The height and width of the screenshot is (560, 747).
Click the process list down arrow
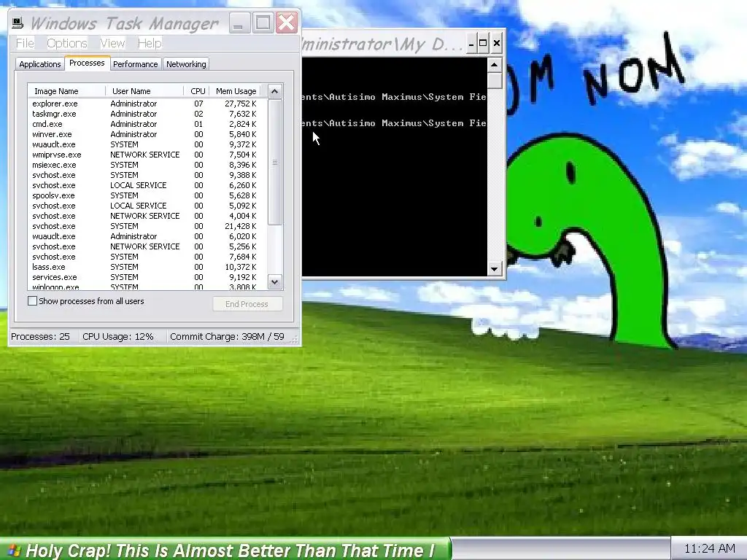(275, 282)
